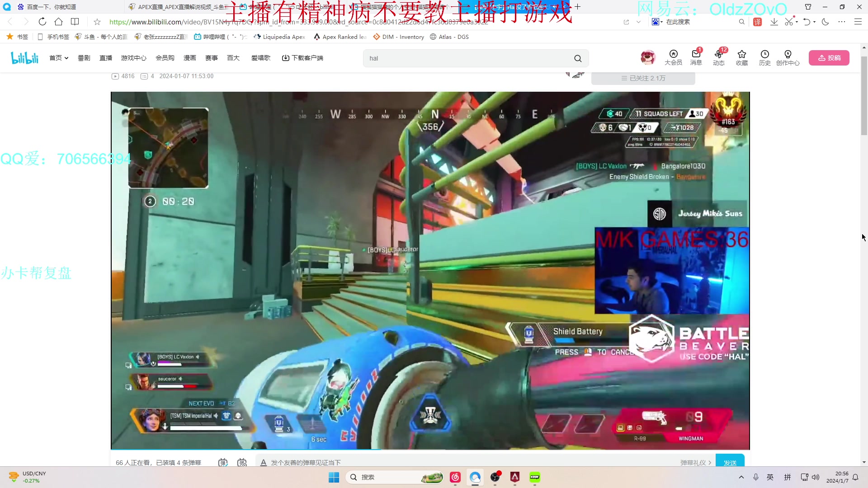Expand the Baidu search engine selector

[657, 22]
